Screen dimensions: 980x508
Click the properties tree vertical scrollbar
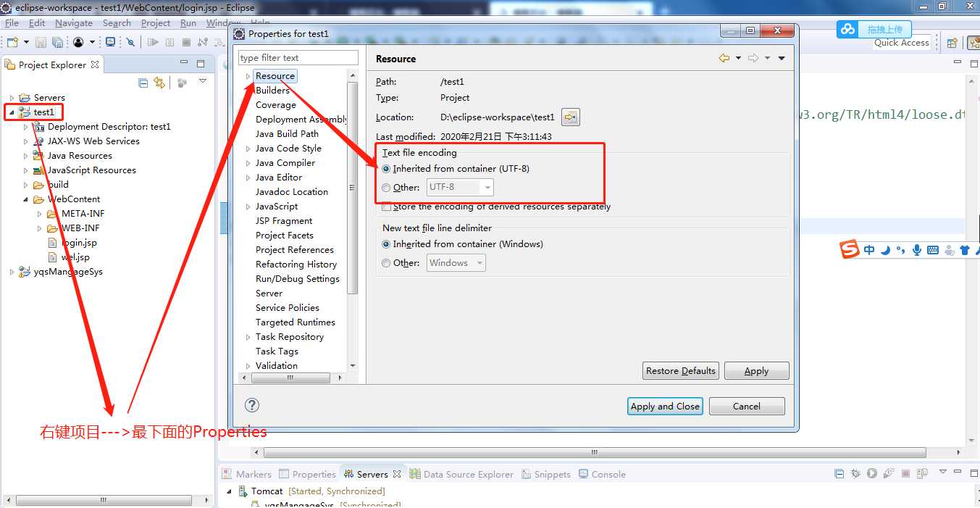tap(353, 188)
